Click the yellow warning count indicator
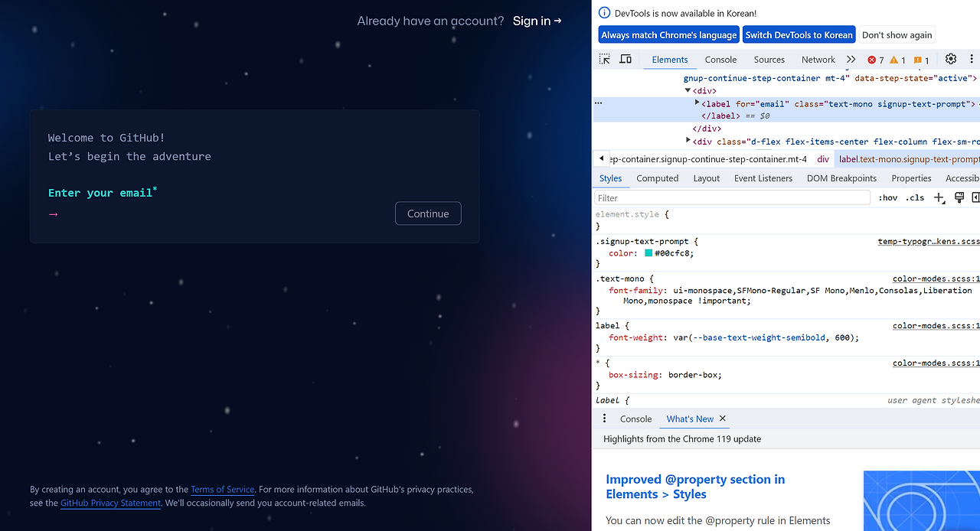980x531 pixels. coord(898,60)
